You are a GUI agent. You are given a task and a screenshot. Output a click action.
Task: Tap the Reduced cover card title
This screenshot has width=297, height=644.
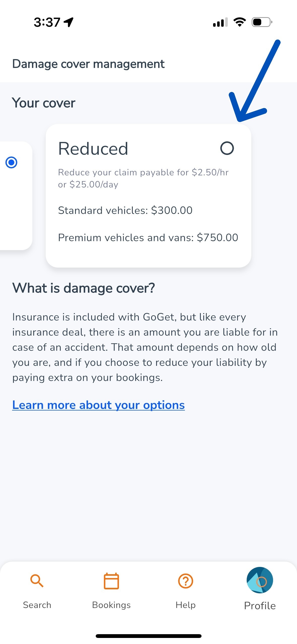[93, 149]
